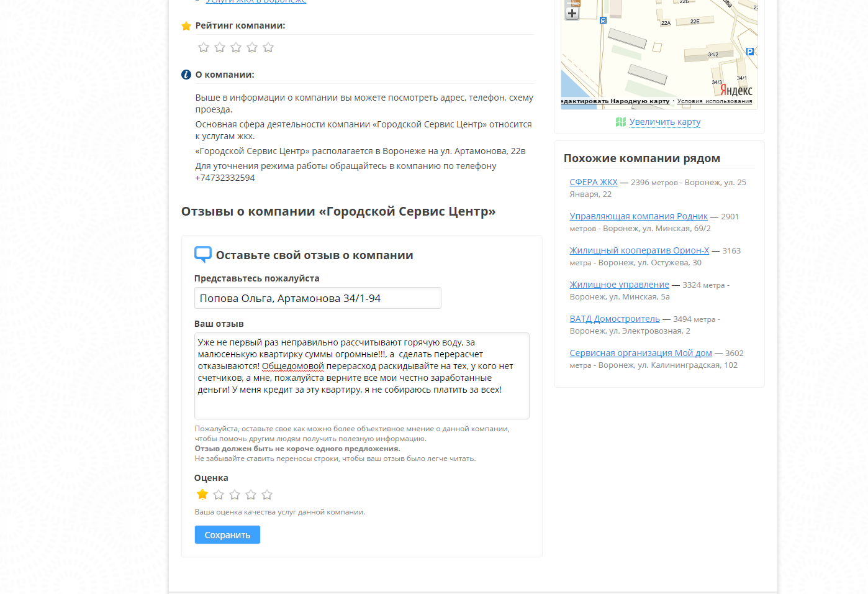Zoom in on the map with plus button

point(572,13)
